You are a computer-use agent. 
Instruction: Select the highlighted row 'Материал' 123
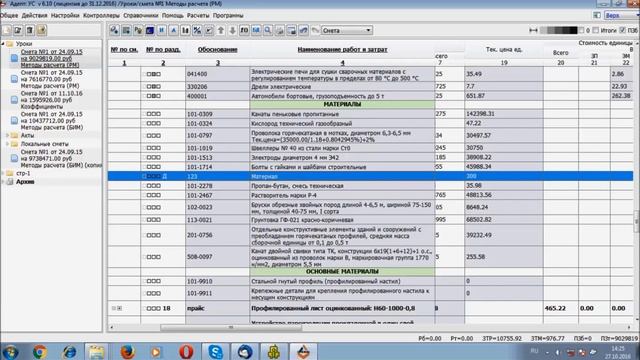[370, 176]
